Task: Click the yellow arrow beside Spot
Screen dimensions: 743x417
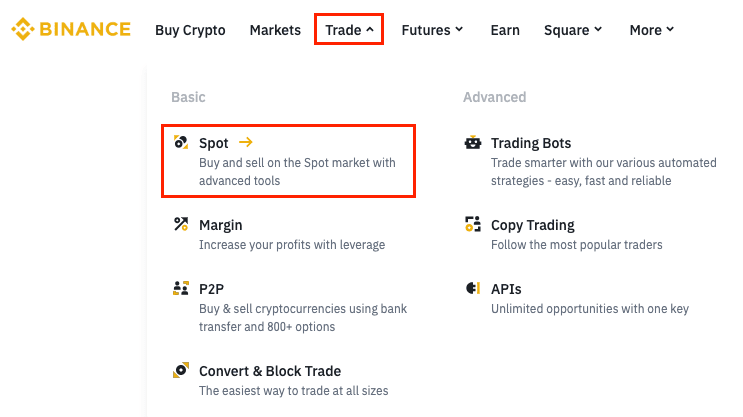Action: pos(246,143)
